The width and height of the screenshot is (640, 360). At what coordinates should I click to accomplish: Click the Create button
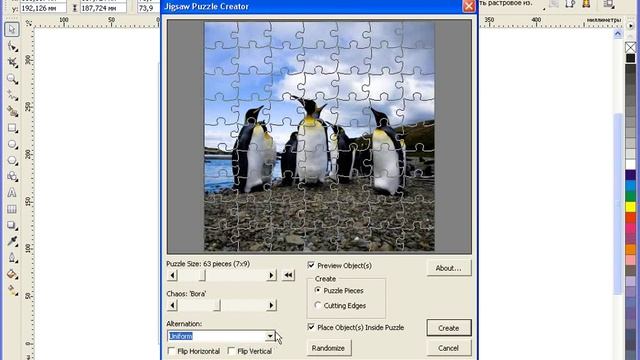(x=449, y=328)
